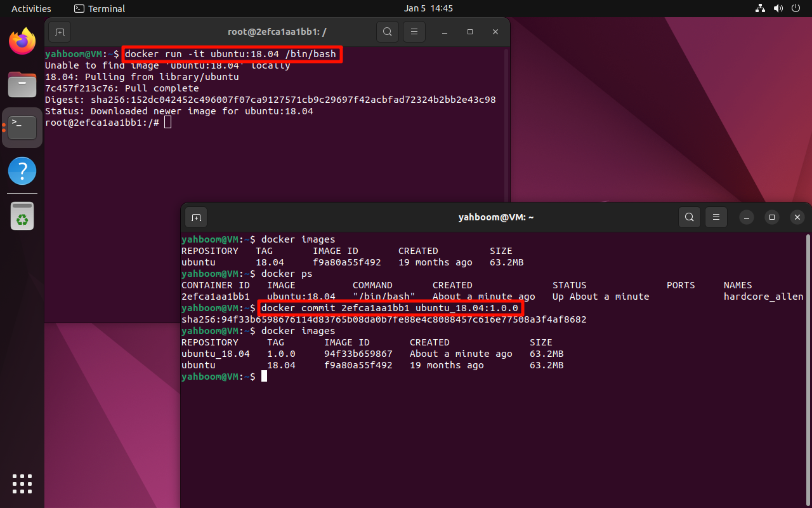Click search icon in yahboom@VM terminal window
This screenshot has height=508, width=812.
point(690,217)
